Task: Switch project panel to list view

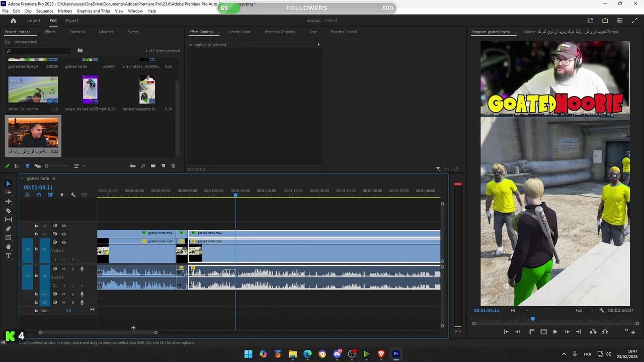Action: click(17, 166)
